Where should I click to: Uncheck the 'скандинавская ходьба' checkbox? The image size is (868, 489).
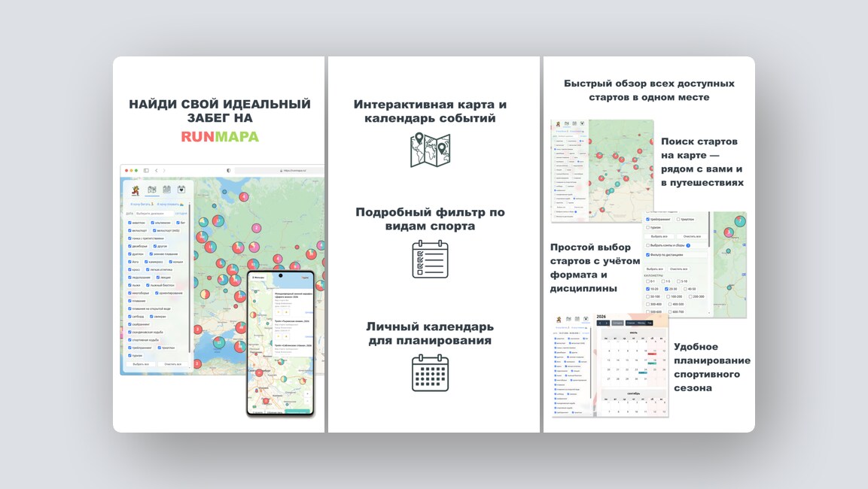[129, 332]
